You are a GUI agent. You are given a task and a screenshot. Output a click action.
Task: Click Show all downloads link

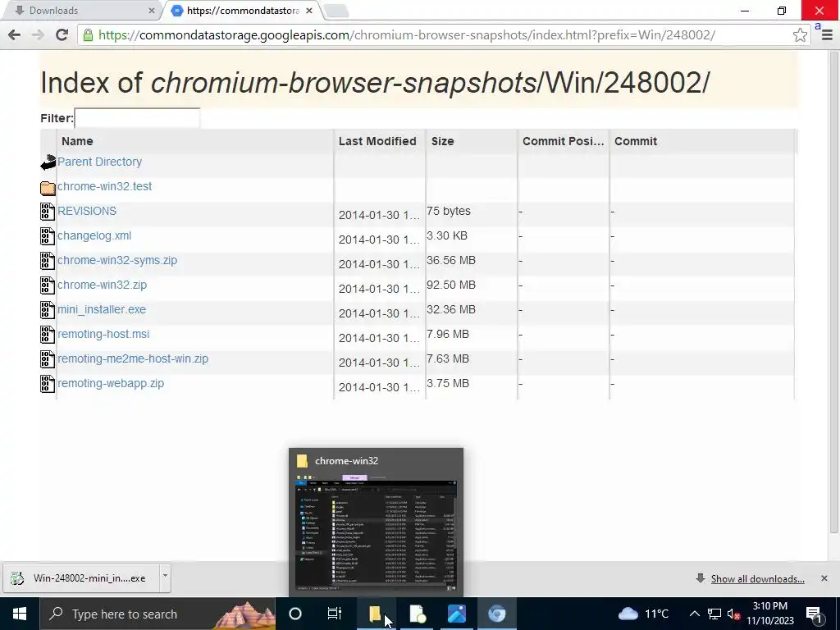pyautogui.click(x=757, y=579)
